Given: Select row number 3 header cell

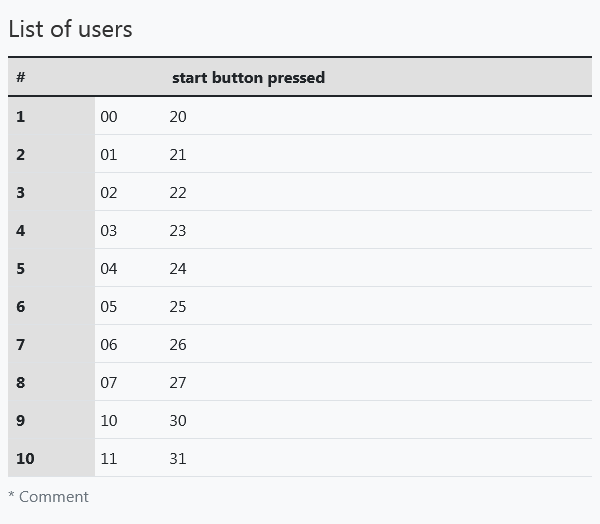Looking at the screenshot, I should (51, 192).
